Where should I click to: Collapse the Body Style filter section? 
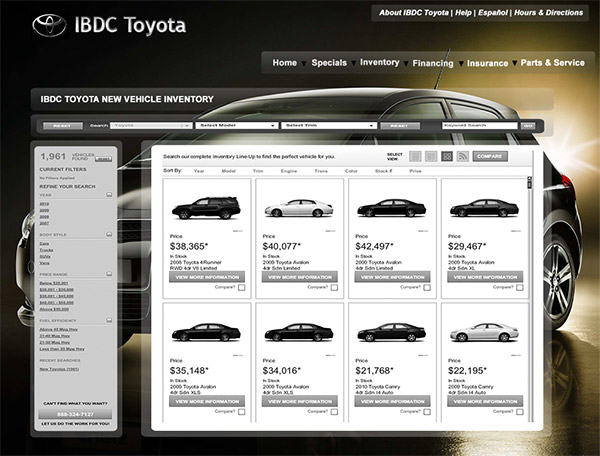click(x=109, y=234)
